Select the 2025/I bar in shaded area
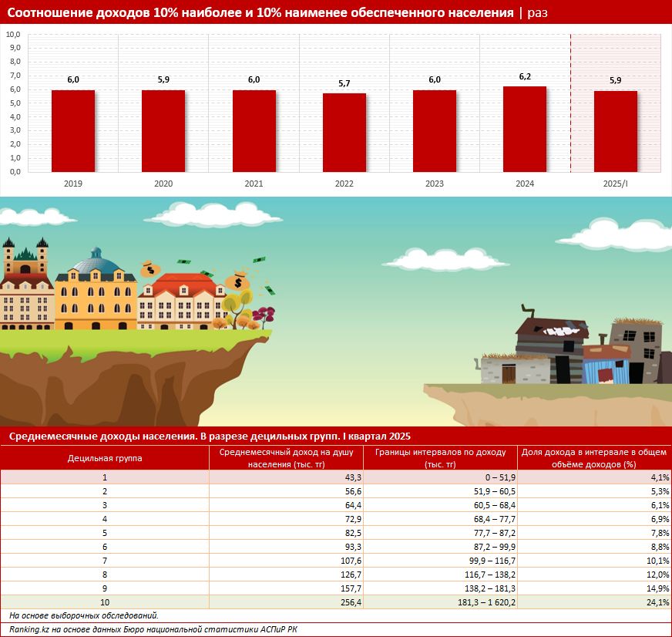Screen dimensions: 672x637 pyautogui.click(x=615, y=131)
